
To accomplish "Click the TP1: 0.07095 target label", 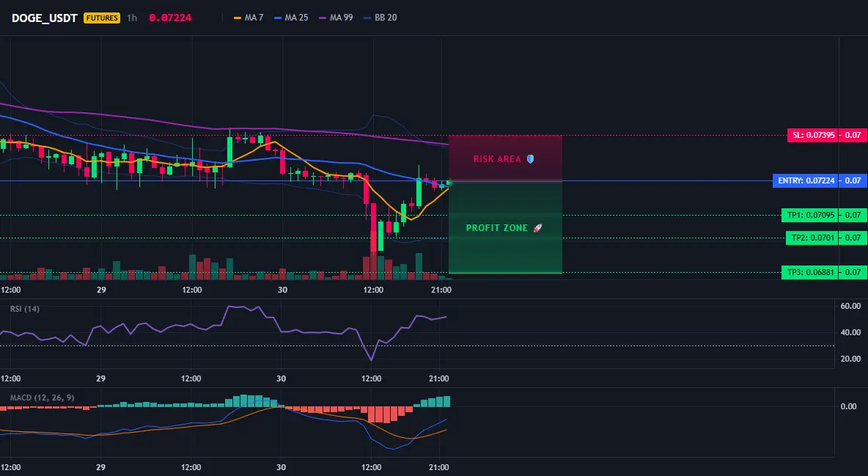I will coord(810,215).
